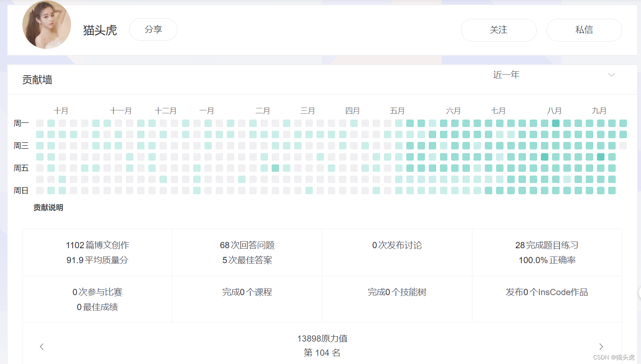Image resolution: width=641 pixels, height=364 pixels.
Task: Click 周五 weekday row label
Action: pyautogui.click(x=21, y=168)
